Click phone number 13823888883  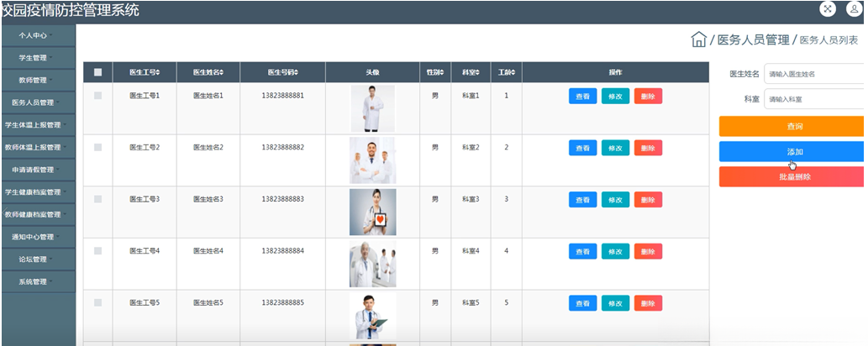tap(283, 199)
